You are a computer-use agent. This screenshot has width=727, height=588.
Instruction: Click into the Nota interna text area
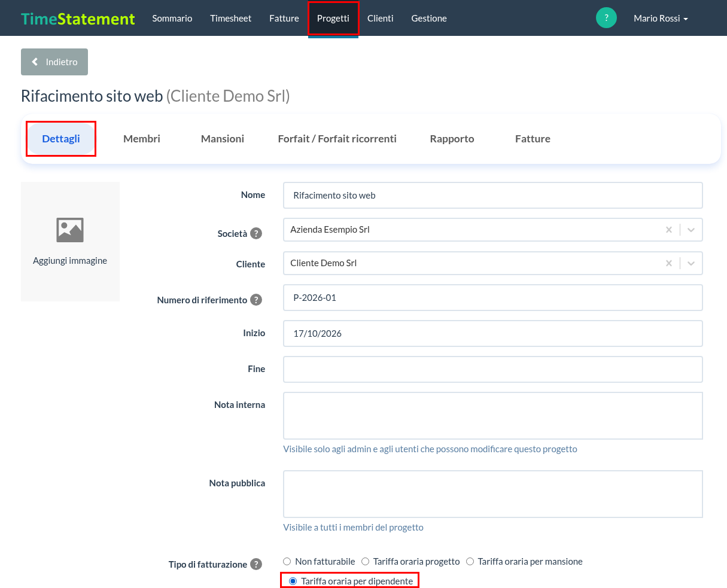click(493, 416)
